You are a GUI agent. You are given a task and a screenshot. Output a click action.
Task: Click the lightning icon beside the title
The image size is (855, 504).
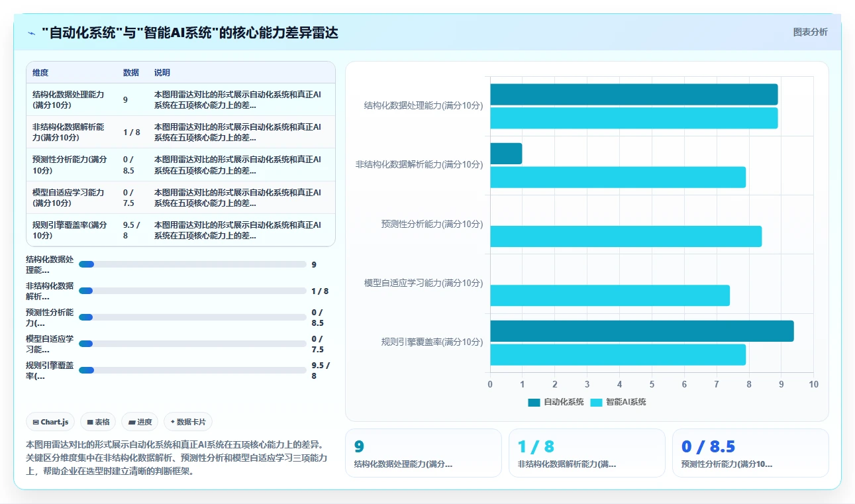click(31, 33)
